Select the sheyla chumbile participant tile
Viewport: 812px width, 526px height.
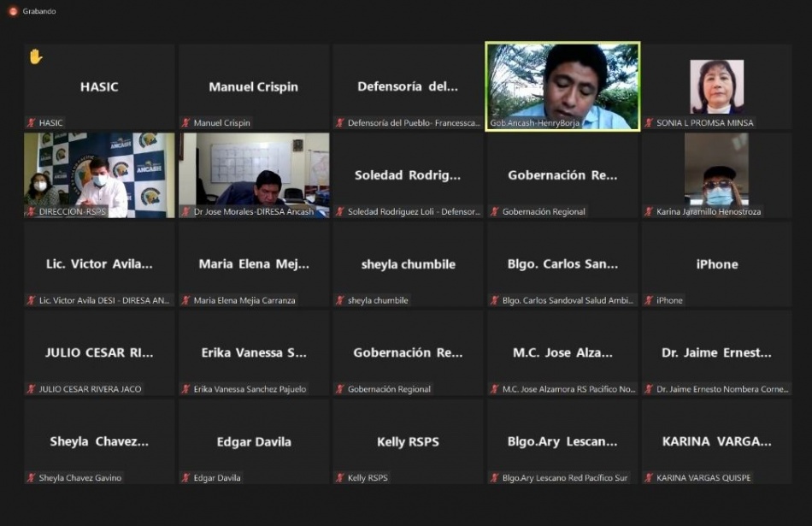coord(408,265)
